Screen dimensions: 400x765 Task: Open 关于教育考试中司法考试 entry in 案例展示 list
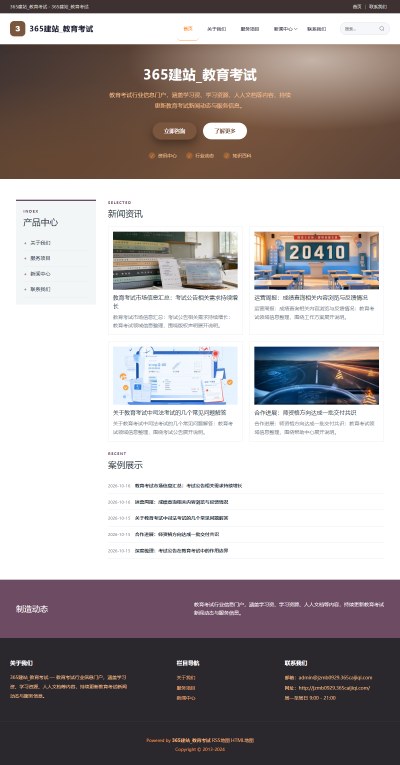181,518
